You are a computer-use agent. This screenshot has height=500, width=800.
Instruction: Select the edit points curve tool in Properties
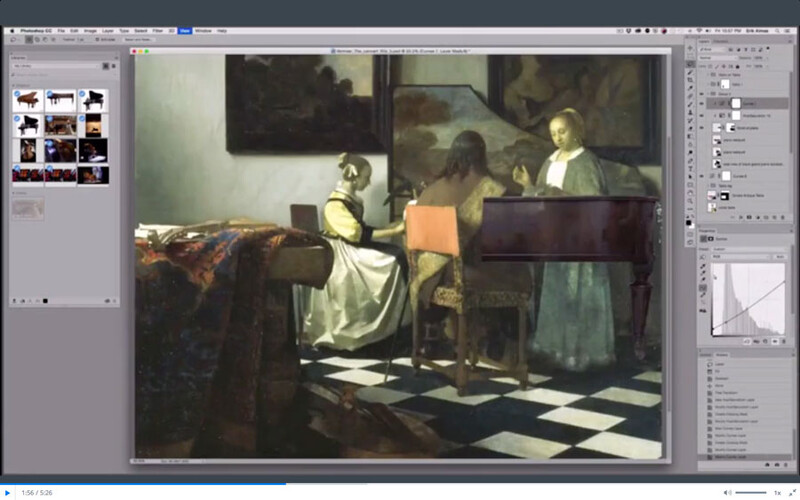tap(703, 288)
